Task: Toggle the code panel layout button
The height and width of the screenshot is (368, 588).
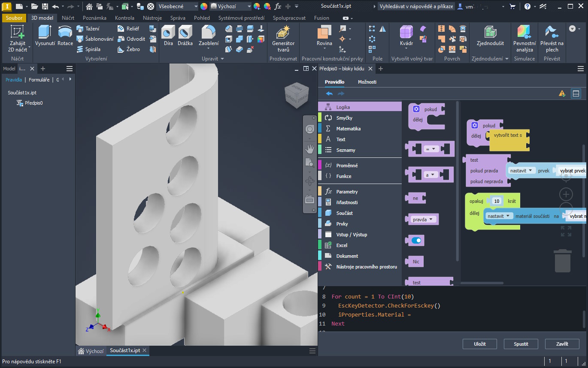Action: [576, 94]
